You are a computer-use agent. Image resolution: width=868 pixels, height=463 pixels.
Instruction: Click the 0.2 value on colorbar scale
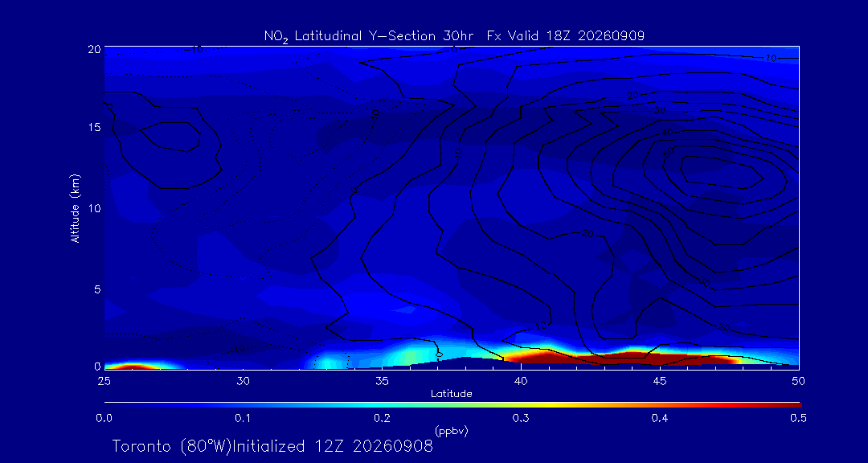(382, 418)
